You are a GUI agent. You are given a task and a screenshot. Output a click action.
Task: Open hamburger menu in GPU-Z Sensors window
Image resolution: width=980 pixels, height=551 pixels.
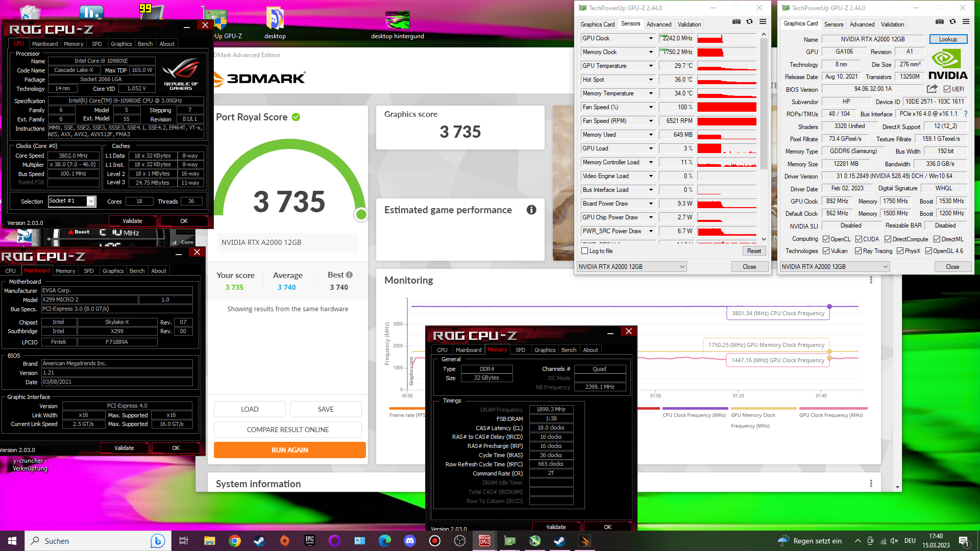[x=763, y=21]
